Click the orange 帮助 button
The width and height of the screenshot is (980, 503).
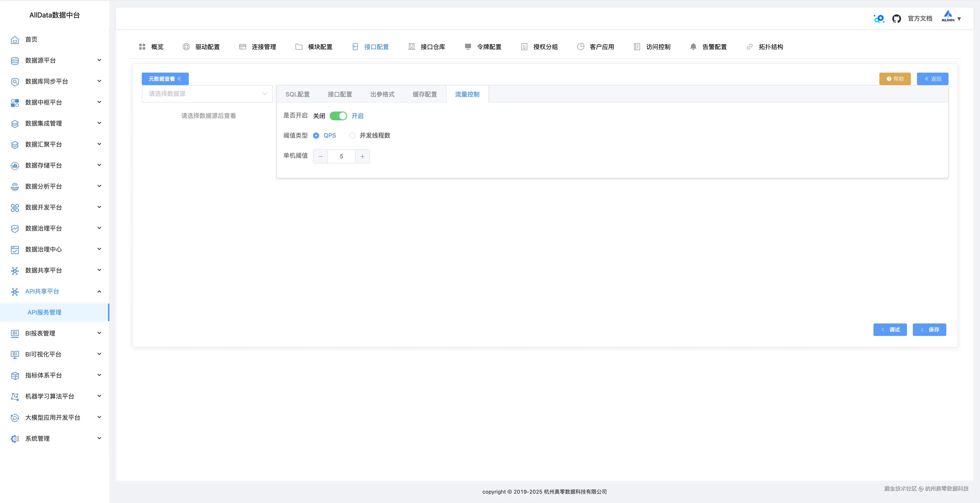(x=895, y=79)
